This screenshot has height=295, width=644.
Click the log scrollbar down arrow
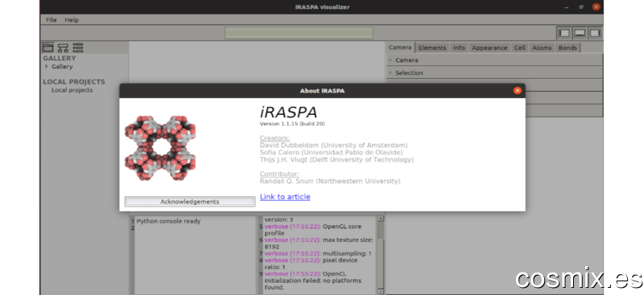click(x=380, y=291)
